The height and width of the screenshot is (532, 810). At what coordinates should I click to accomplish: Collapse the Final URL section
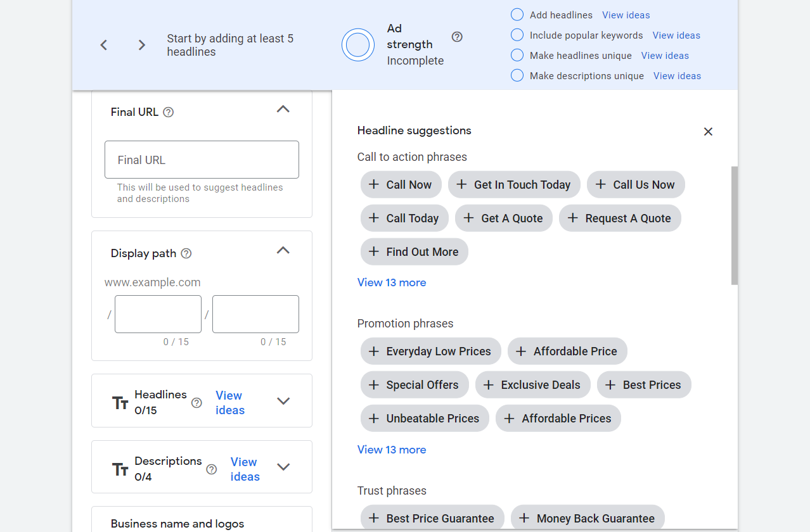click(x=283, y=109)
